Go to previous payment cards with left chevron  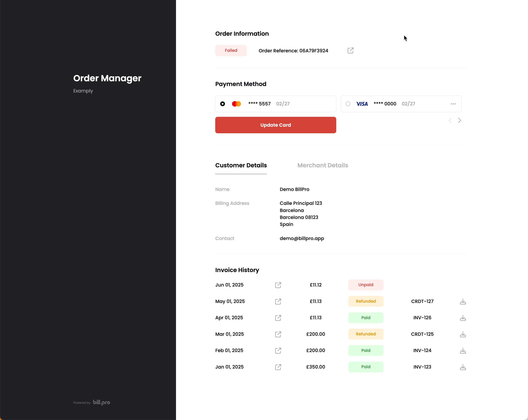click(x=450, y=120)
